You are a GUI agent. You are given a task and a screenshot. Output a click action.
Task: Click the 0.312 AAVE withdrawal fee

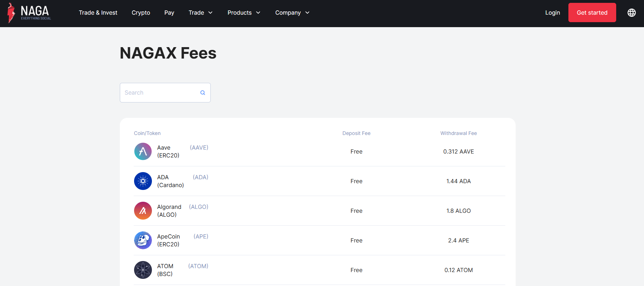click(x=459, y=151)
